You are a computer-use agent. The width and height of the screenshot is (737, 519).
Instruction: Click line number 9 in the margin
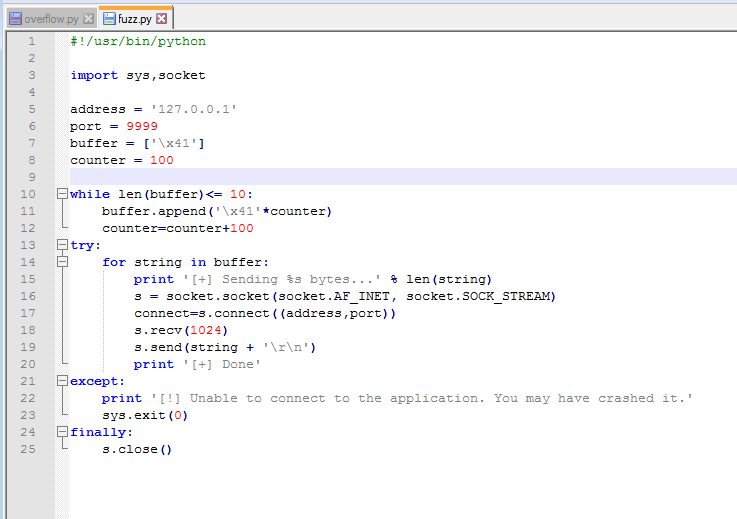tap(31, 177)
